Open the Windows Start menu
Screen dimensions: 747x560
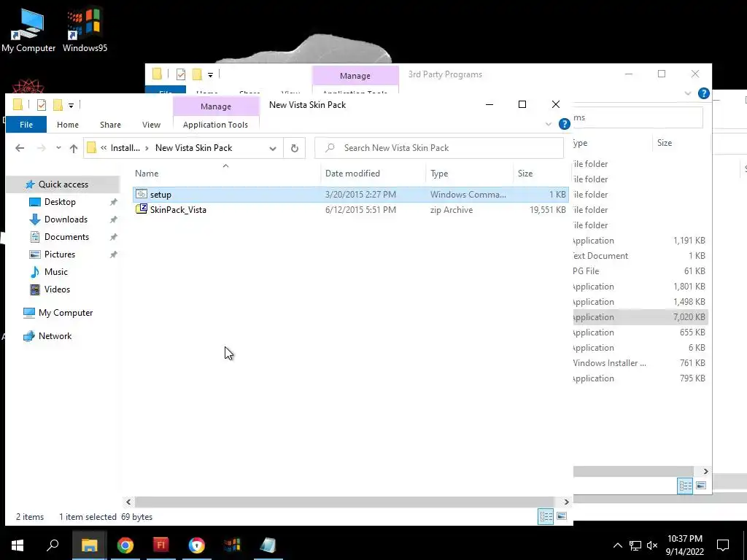coord(18,545)
